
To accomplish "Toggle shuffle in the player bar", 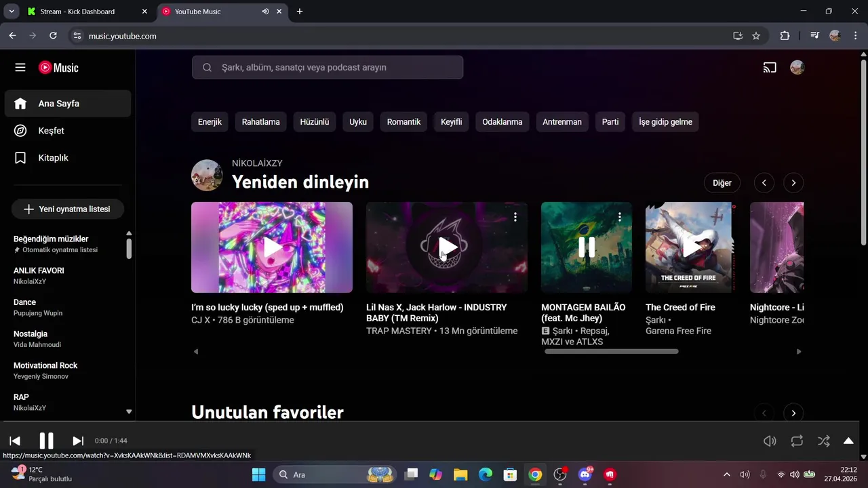I will (x=824, y=441).
